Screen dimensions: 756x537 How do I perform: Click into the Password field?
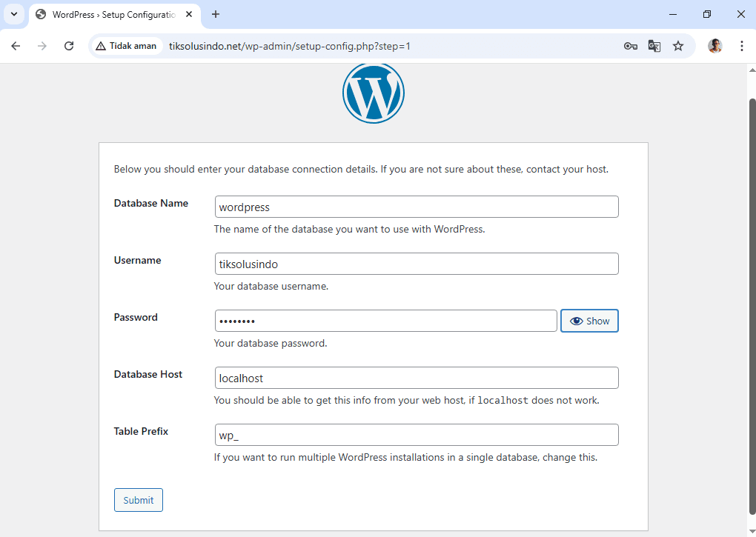click(385, 321)
